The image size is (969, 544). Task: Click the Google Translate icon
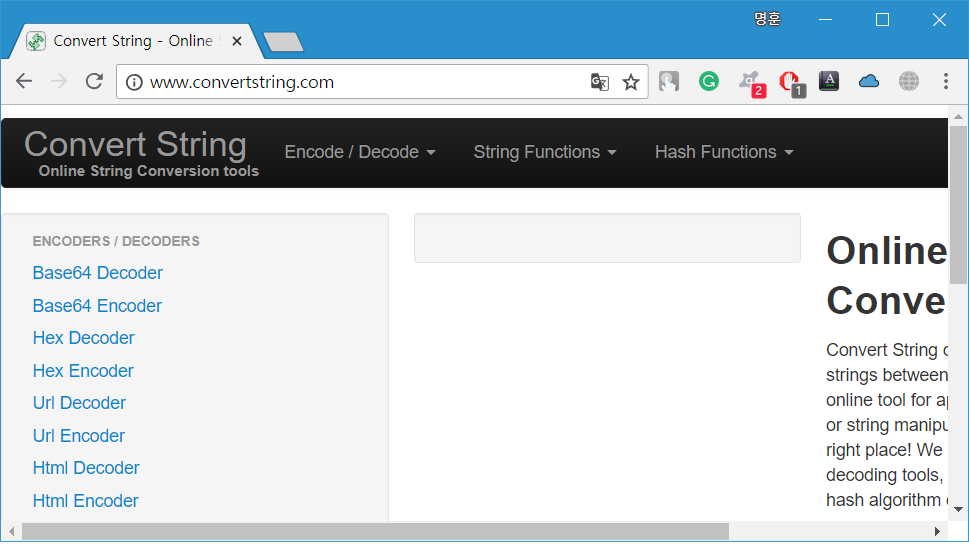point(599,82)
